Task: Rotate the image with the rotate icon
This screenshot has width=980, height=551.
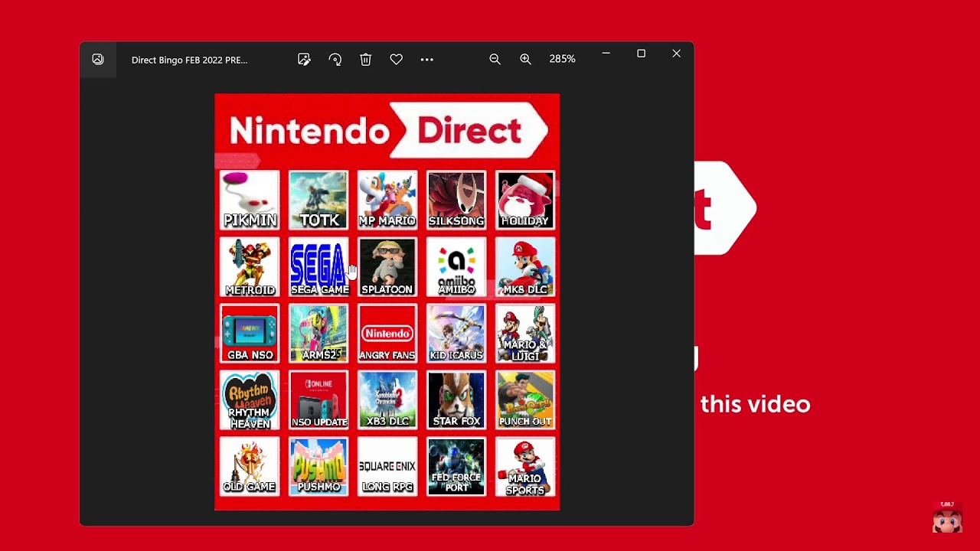Action: click(335, 60)
